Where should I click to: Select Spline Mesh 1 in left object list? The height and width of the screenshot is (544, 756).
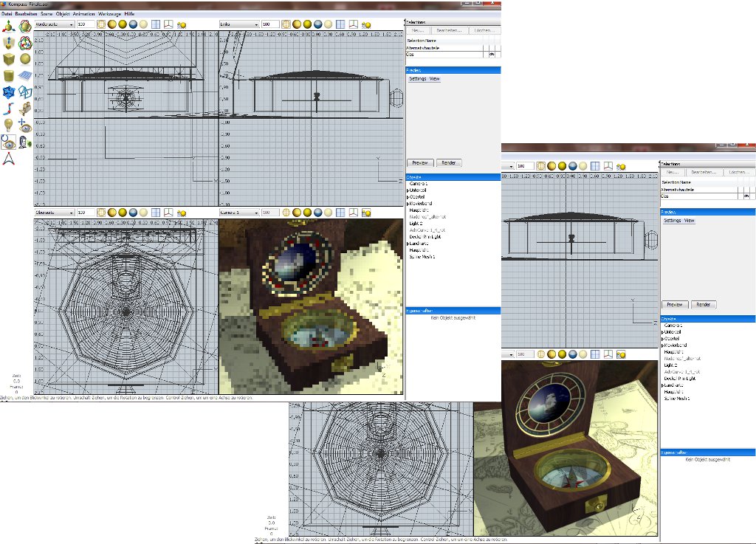tap(422, 257)
